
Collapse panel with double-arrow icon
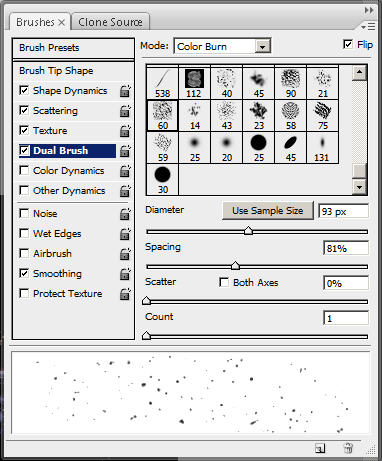(x=369, y=10)
